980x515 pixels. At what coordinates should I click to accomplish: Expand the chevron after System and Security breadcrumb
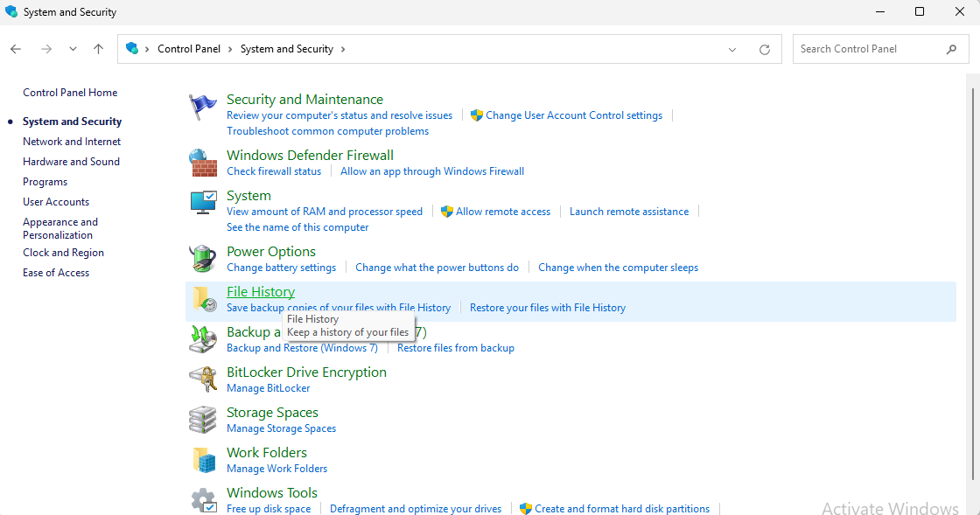[343, 49]
